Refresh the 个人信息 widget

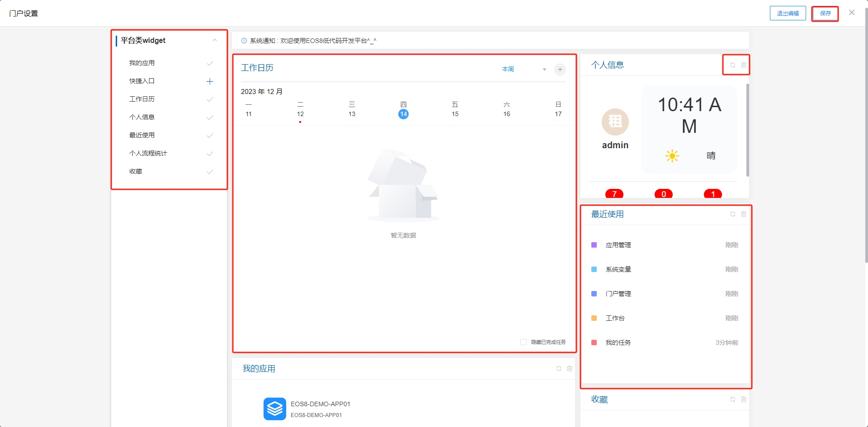[x=733, y=65]
